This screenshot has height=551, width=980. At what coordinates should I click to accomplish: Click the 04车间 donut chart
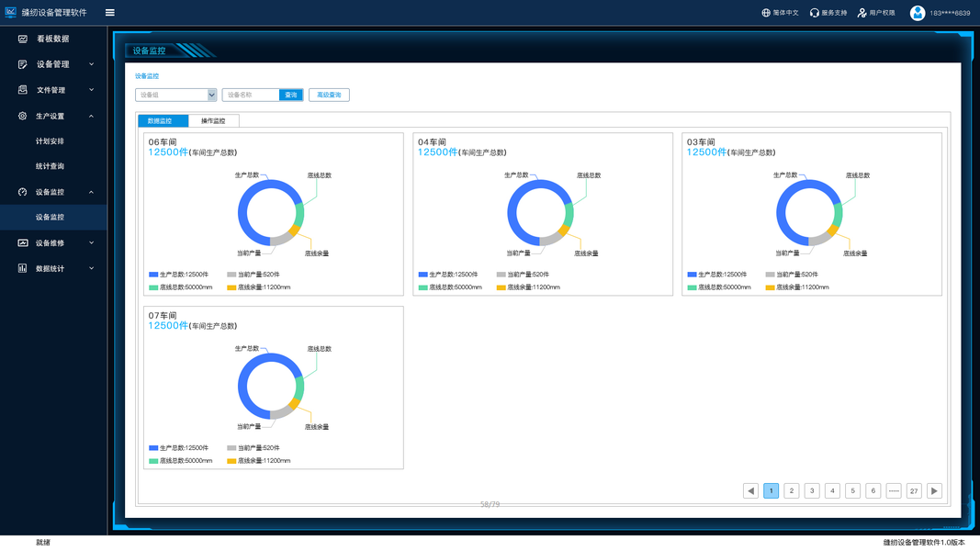[x=540, y=213]
